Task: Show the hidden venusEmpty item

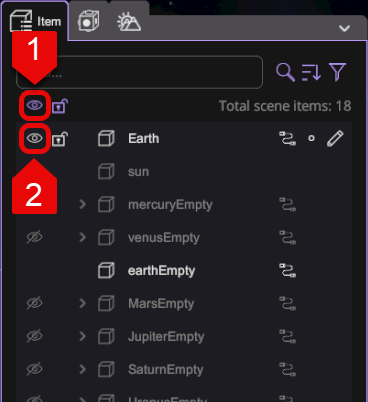Action: point(35,237)
